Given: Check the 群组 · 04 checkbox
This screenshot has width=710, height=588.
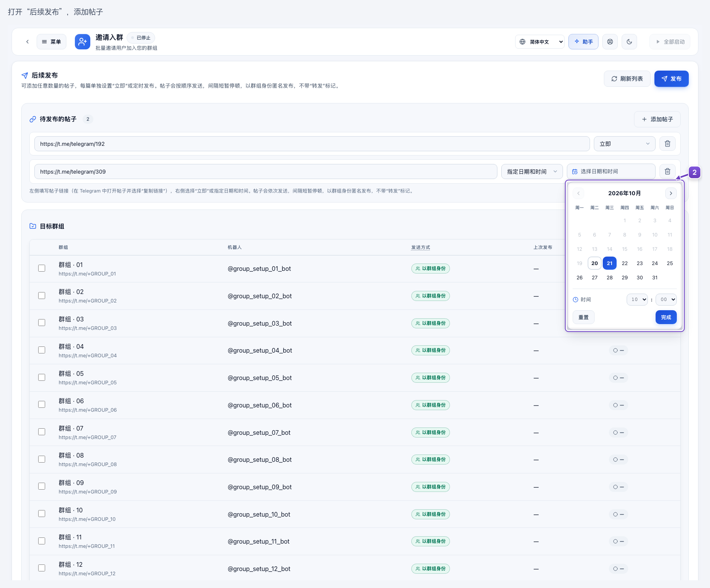Looking at the screenshot, I should 42,350.
